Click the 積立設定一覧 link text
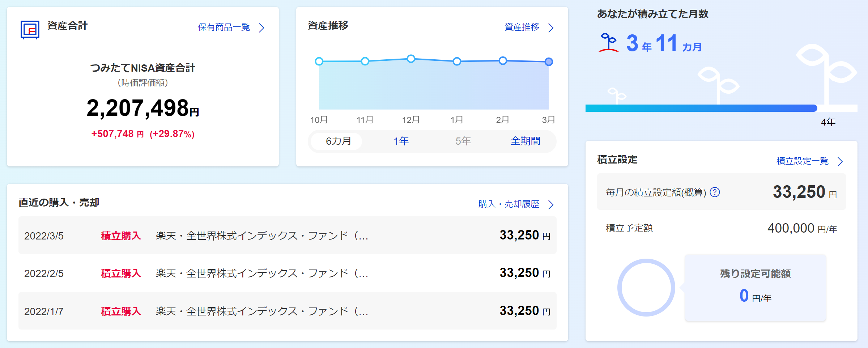 (x=802, y=161)
